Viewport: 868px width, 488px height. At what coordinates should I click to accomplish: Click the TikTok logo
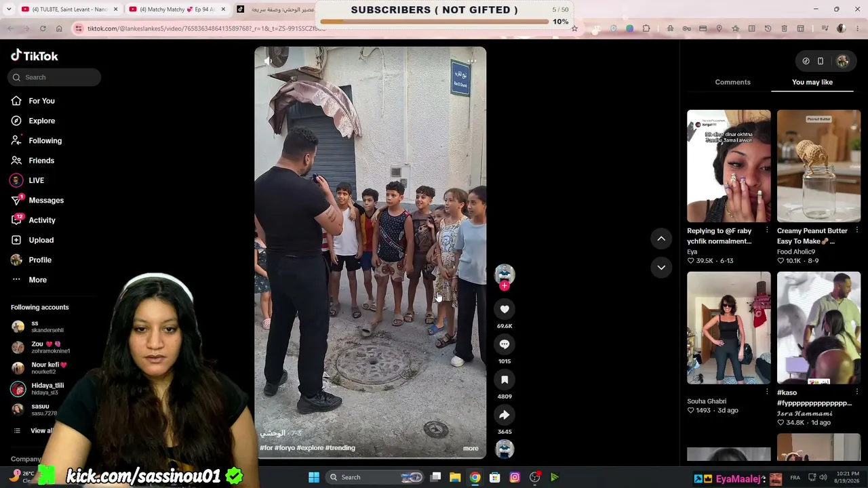coord(35,56)
